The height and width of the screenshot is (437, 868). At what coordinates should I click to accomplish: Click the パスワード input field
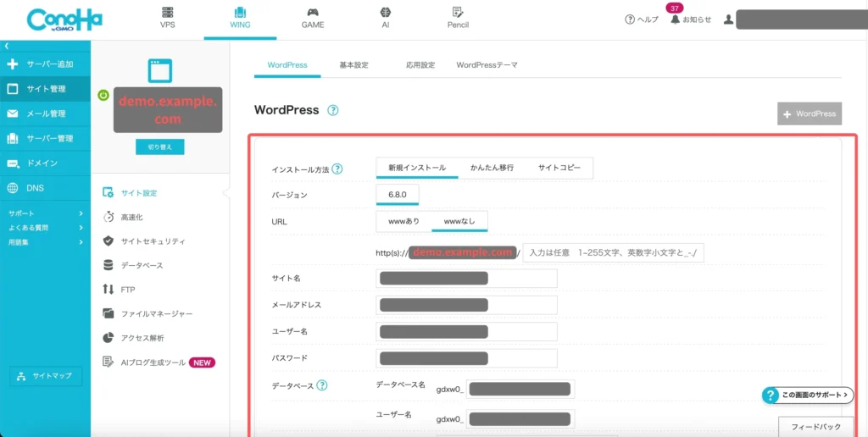[x=467, y=358]
